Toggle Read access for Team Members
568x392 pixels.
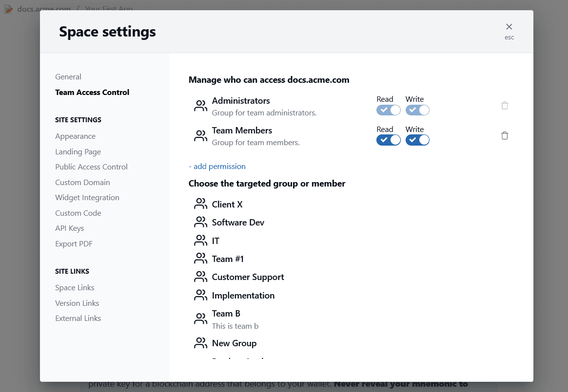[x=388, y=140]
